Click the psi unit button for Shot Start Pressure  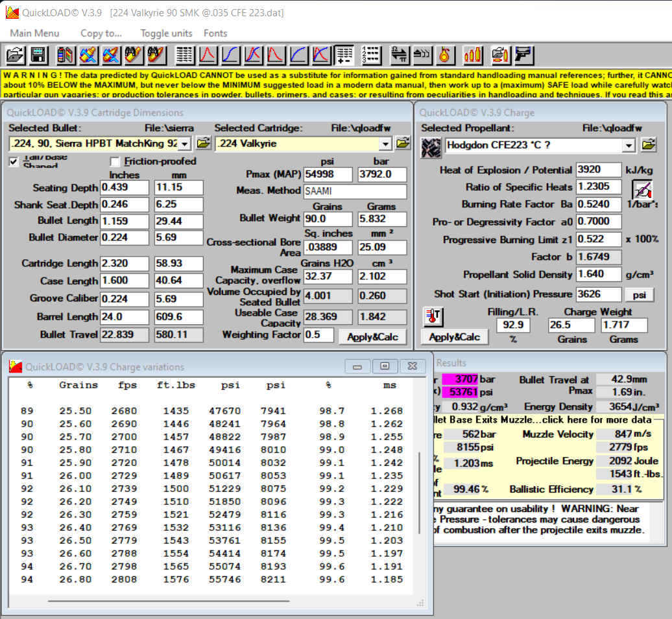click(x=639, y=295)
